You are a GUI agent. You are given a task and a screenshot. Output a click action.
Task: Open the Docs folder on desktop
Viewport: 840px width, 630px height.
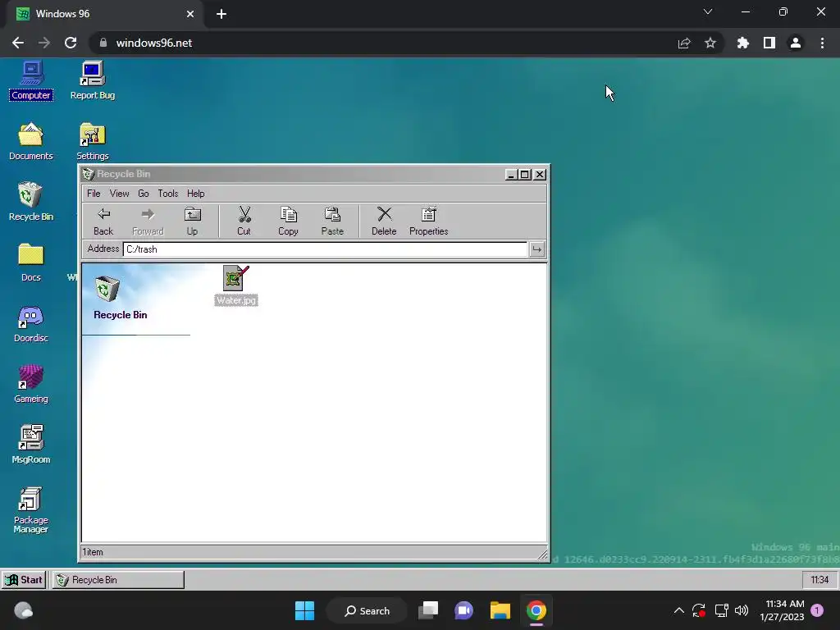tap(31, 262)
